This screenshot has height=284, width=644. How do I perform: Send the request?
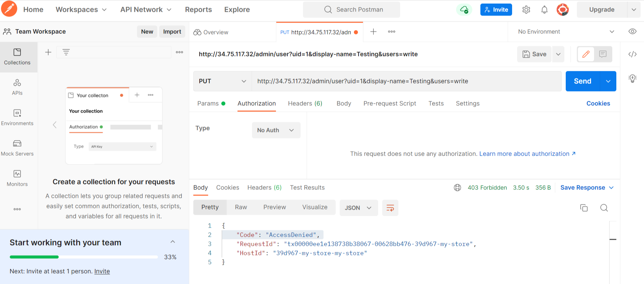click(x=583, y=81)
